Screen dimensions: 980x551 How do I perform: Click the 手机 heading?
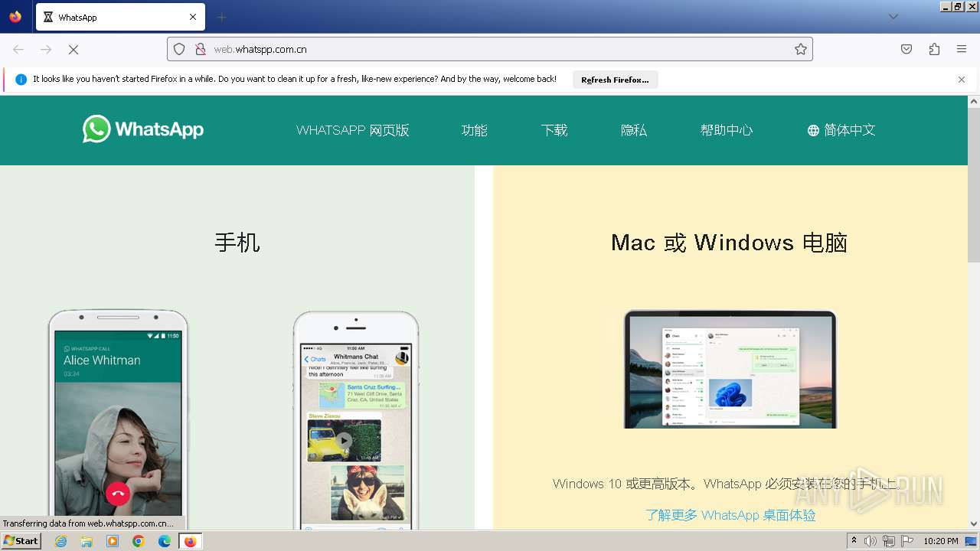point(237,243)
